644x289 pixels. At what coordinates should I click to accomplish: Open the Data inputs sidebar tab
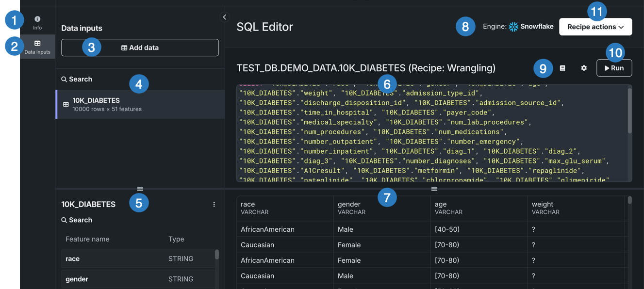[x=37, y=47]
